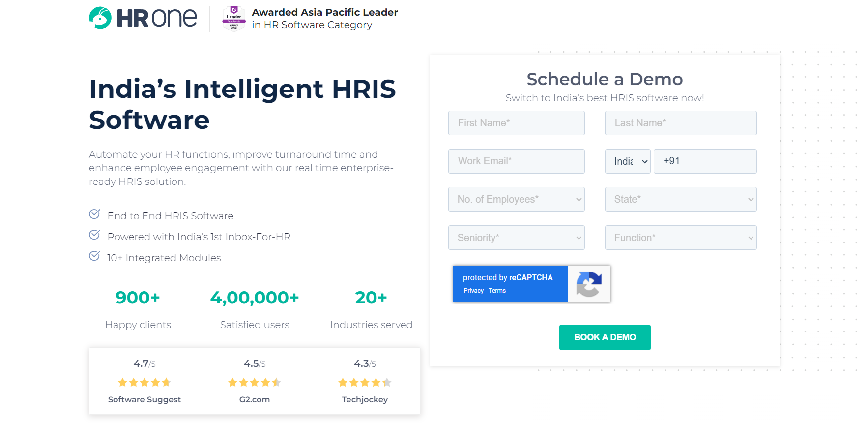Open the State dropdown
Screen dimensions: 868x423
680,199
